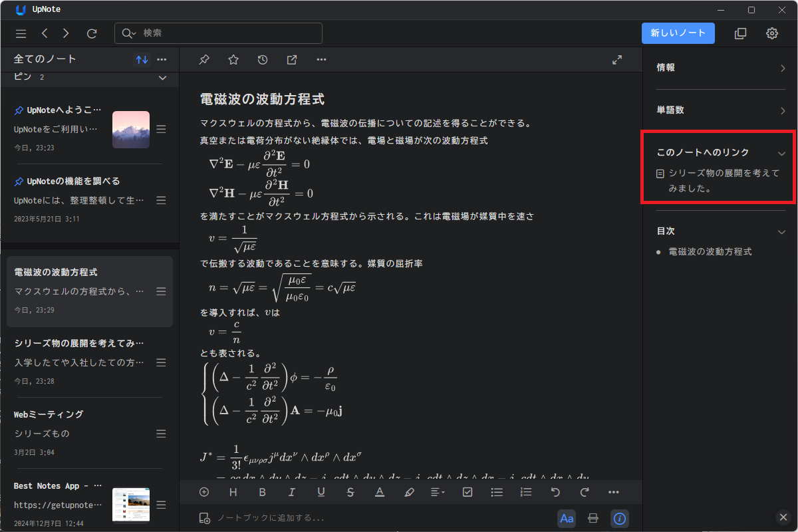Collapse the 目次 section

[x=782, y=231]
